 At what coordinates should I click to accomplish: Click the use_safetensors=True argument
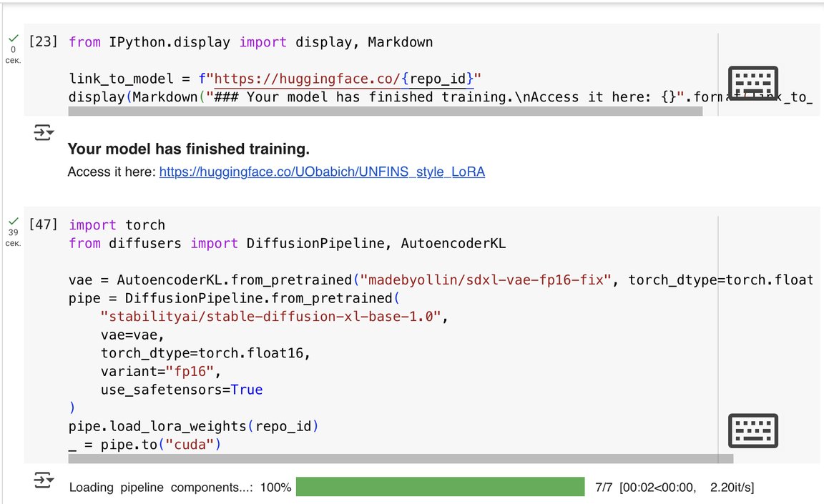(182, 390)
